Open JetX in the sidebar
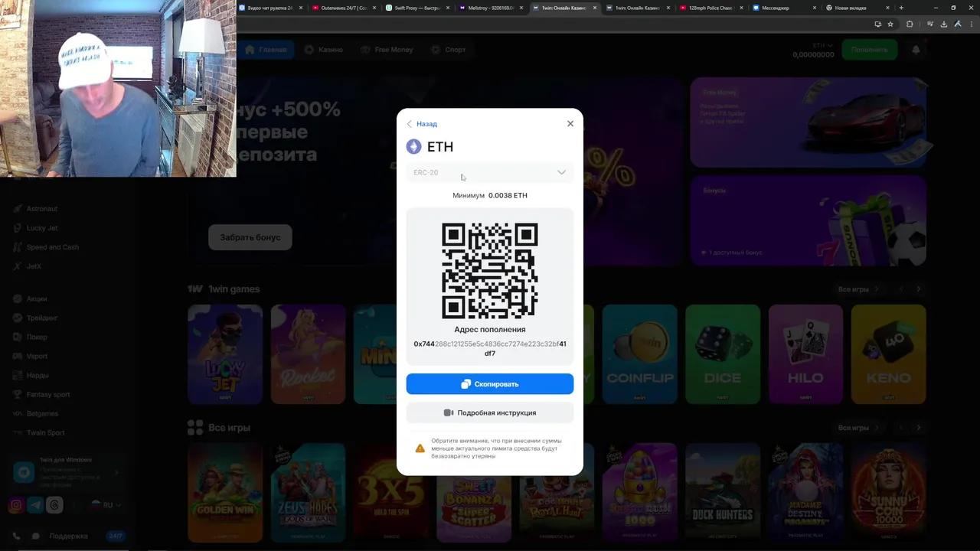 tap(28, 266)
